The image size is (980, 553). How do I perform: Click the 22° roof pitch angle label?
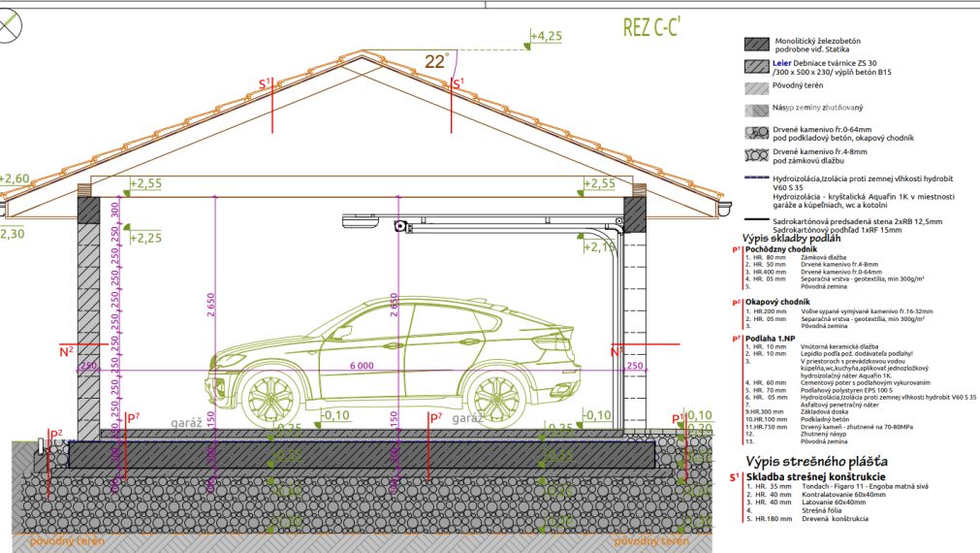coord(436,61)
